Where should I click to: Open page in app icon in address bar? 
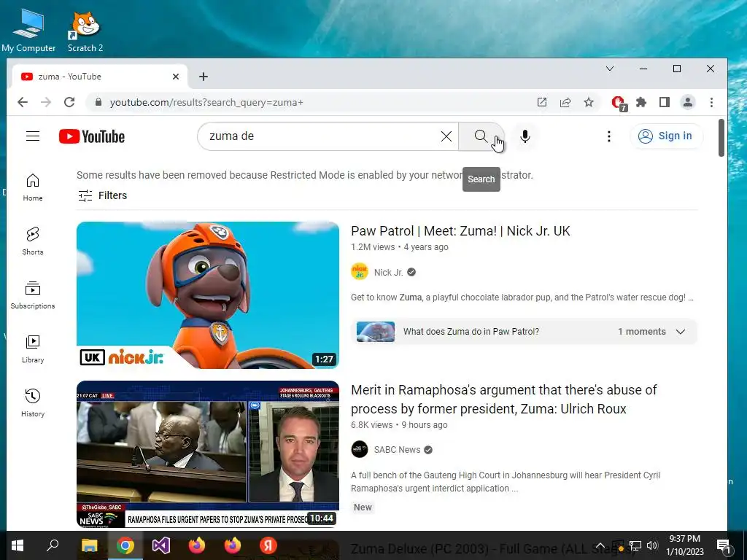(542, 102)
